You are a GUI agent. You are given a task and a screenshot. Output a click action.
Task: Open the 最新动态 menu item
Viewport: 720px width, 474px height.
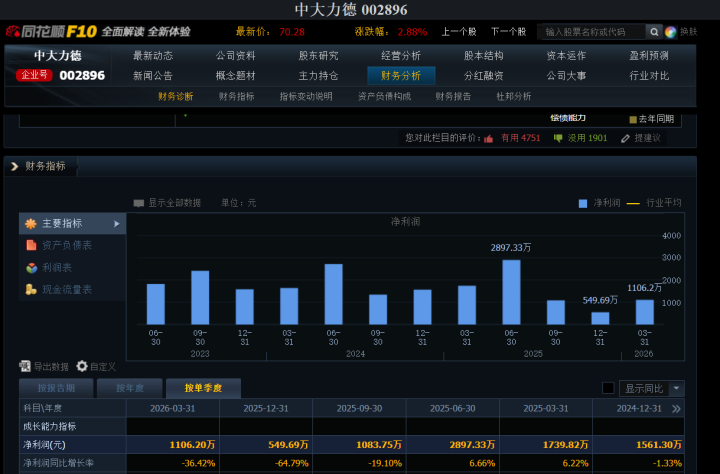[153, 56]
